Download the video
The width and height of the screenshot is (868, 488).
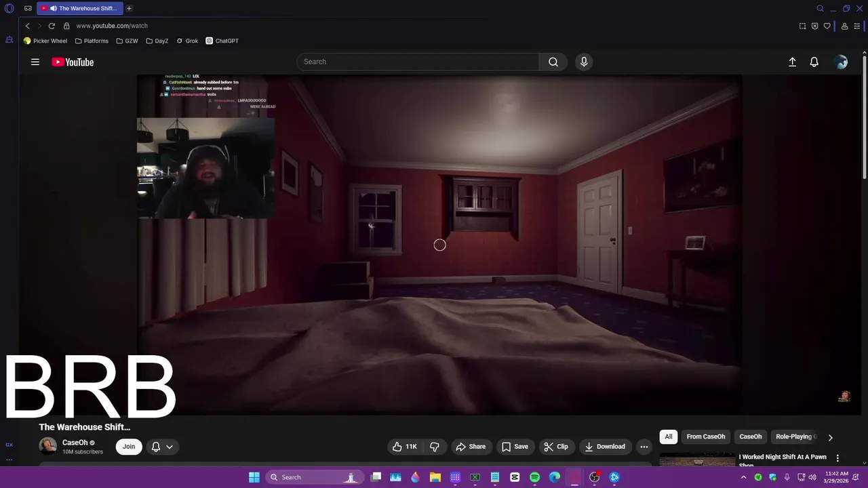pyautogui.click(x=605, y=447)
